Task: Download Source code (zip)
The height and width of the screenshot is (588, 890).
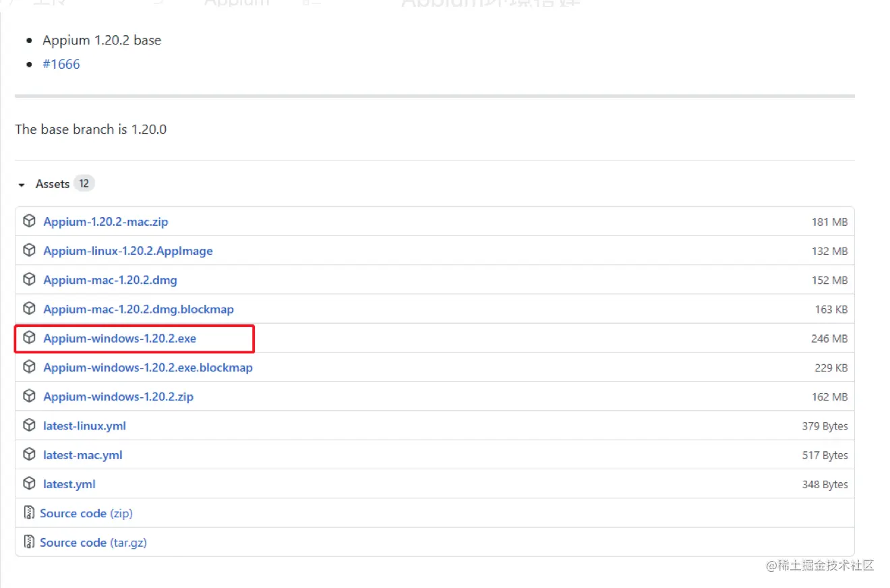Action: pyautogui.click(x=86, y=513)
